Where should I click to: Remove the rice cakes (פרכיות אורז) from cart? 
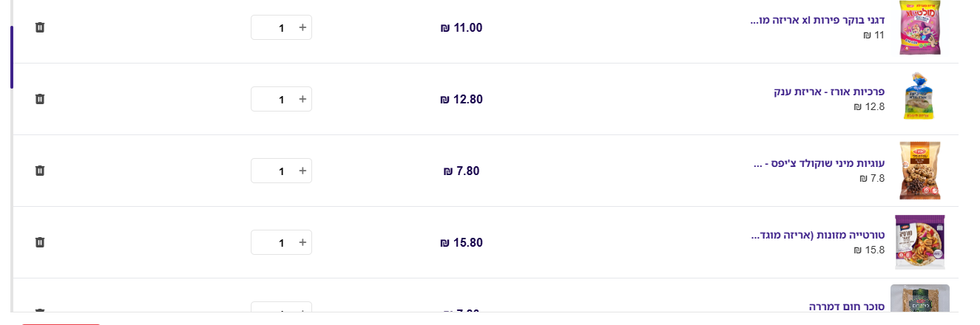pos(40,99)
